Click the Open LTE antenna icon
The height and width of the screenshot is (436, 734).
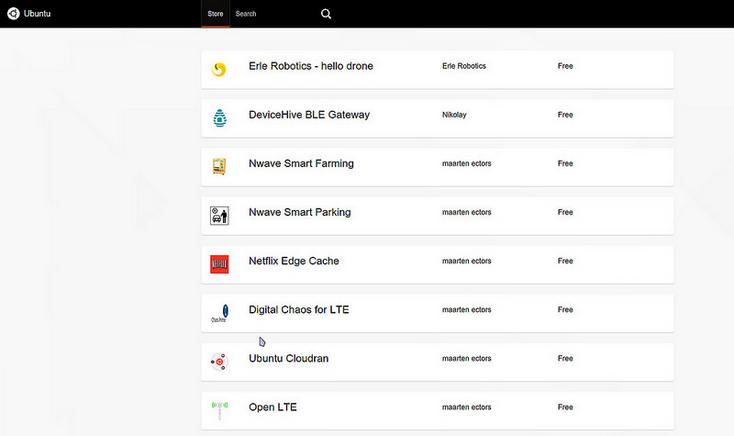(x=220, y=410)
